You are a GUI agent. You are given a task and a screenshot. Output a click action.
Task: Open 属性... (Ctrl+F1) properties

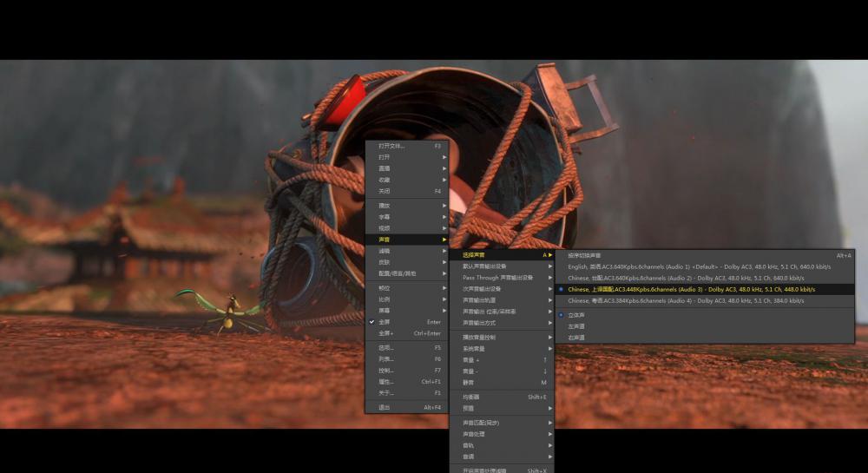(x=407, y=382)
